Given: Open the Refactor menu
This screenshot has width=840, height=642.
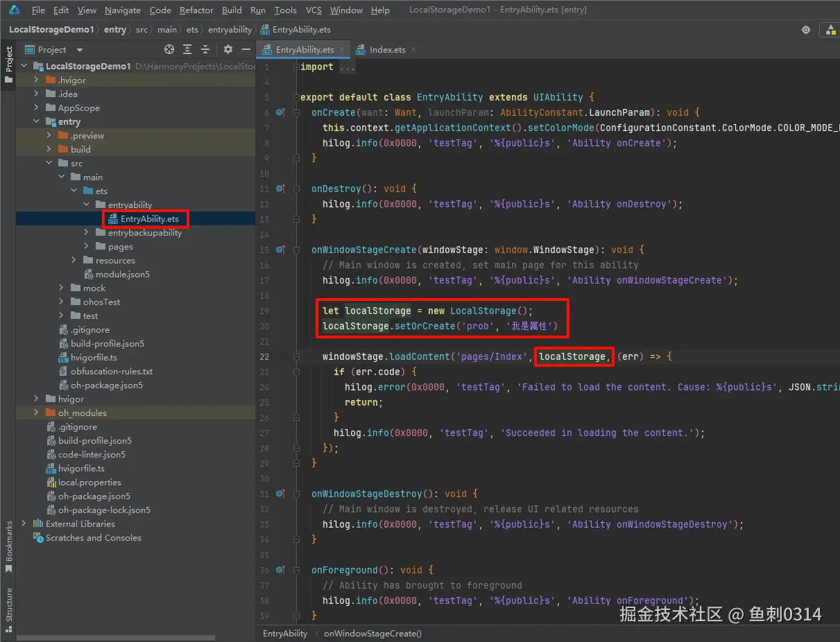Looking at the screenshot, I should pos(196,10).
